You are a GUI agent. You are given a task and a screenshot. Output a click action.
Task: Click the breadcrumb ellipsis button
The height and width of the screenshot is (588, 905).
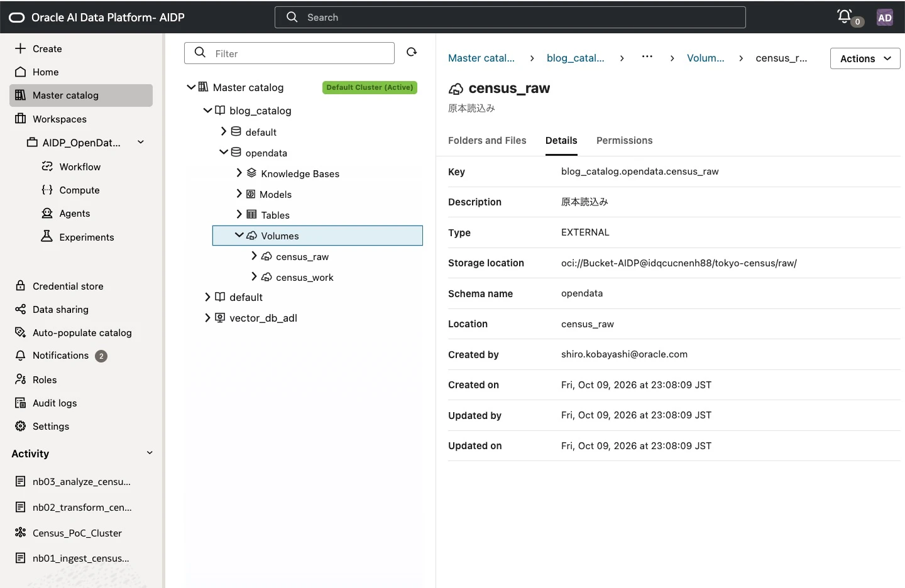(647, 57)
